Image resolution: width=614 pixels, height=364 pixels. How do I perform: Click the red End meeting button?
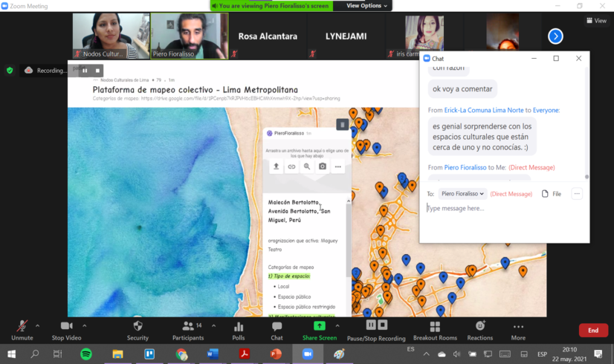pos(592,331)
